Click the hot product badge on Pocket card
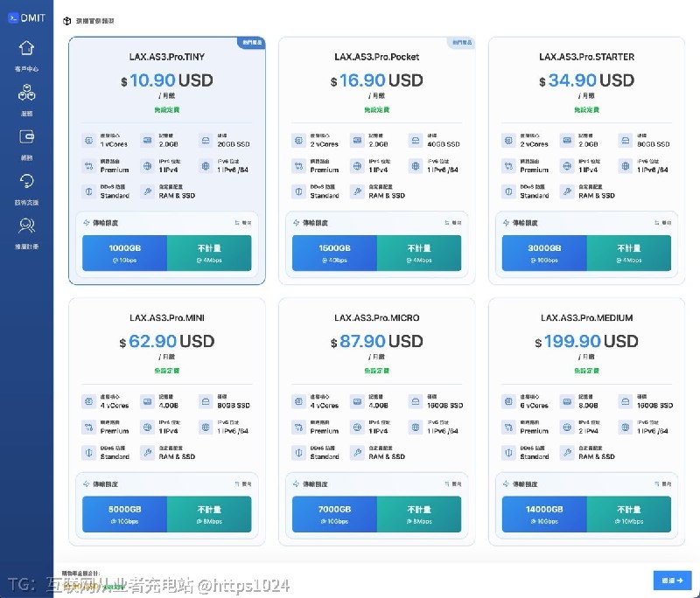 462,42
